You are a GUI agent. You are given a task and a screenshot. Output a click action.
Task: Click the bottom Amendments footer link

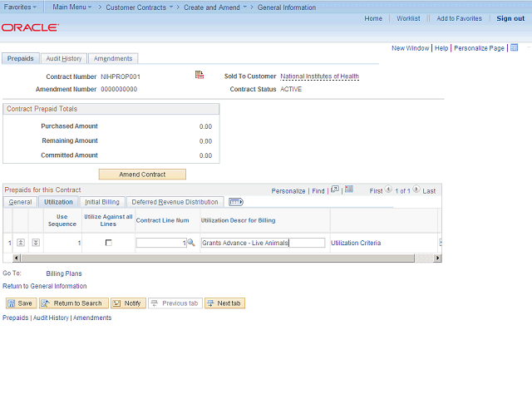[92, 318]
